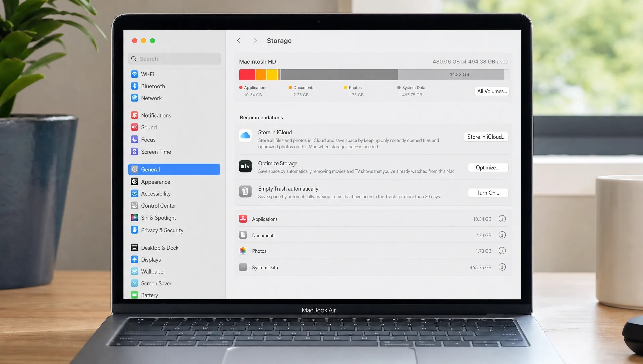Click the Notifications bell icon
The width and height of the screenshot is (643, 364).
134,115
